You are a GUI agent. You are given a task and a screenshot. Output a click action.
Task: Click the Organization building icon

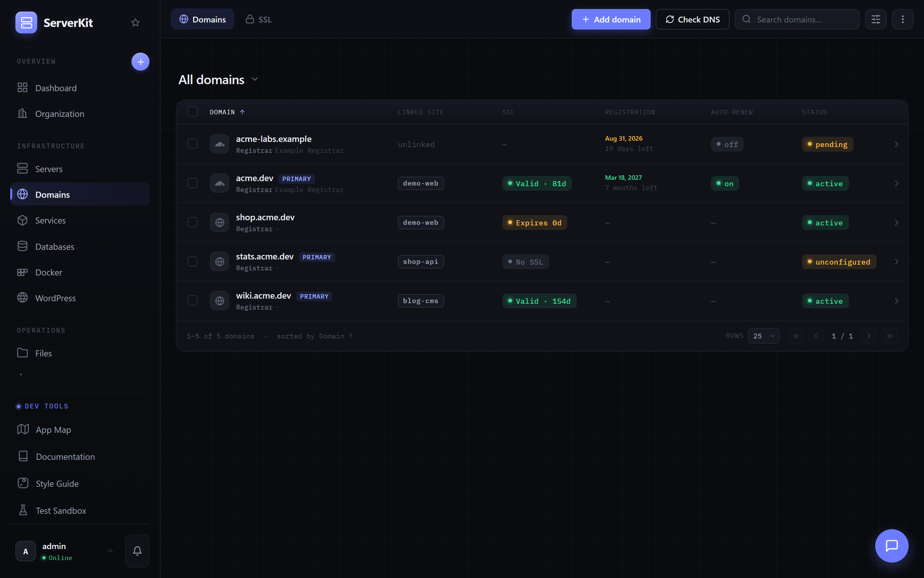[22, 114]
